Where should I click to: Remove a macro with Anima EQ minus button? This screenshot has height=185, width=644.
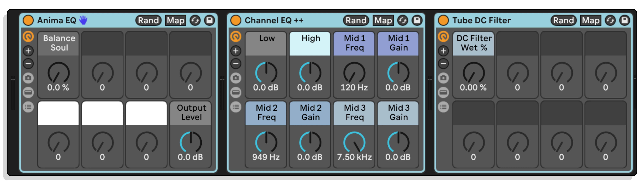coord(28,63)
